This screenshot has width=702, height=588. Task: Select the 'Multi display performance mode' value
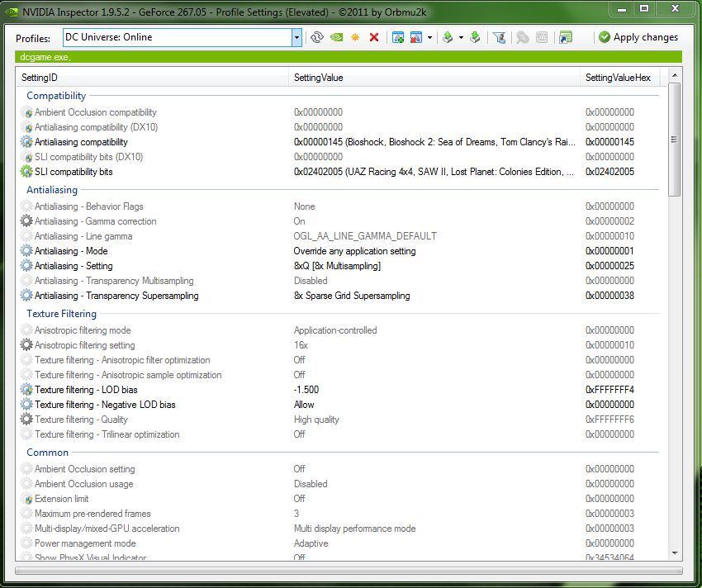pos(354,529)
